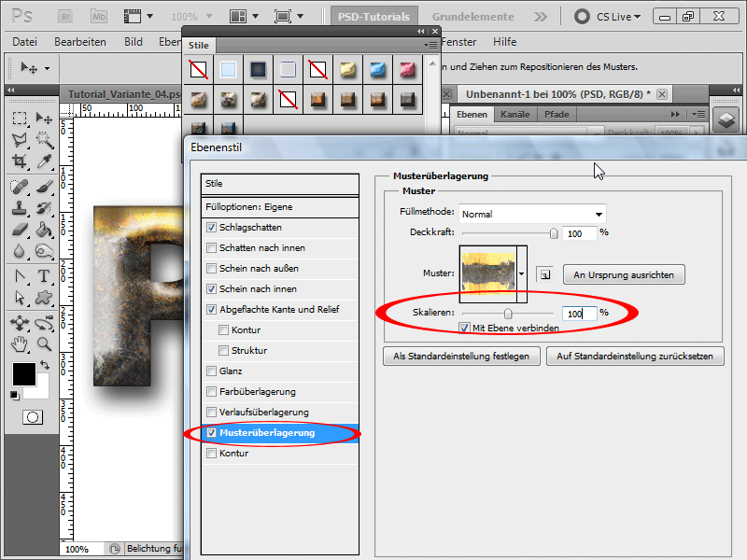The width and height of the screenshot is (747, 560).
Task: Select the Path Selection tool
Action: point(20,298)
